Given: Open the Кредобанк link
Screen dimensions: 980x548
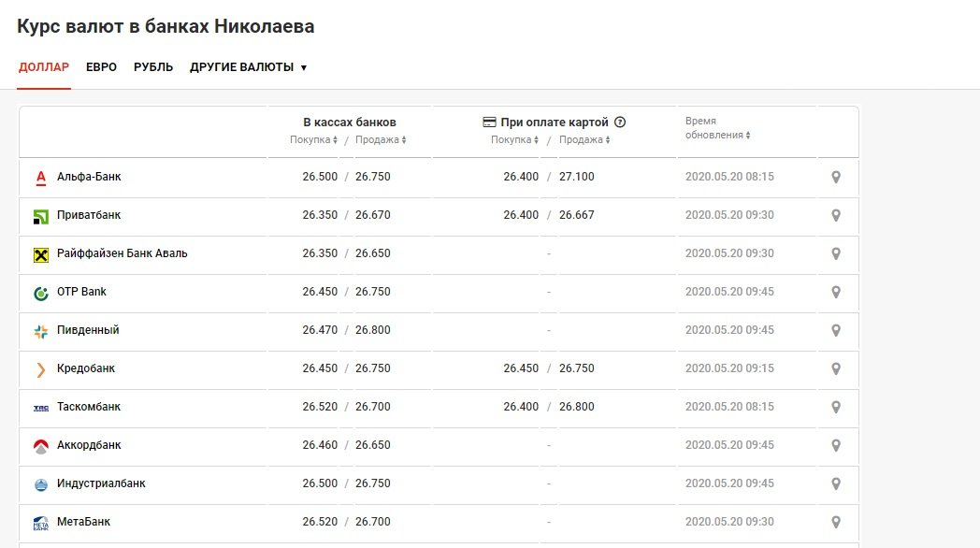Looking at the screenshot, I should [x=86, y=368].
